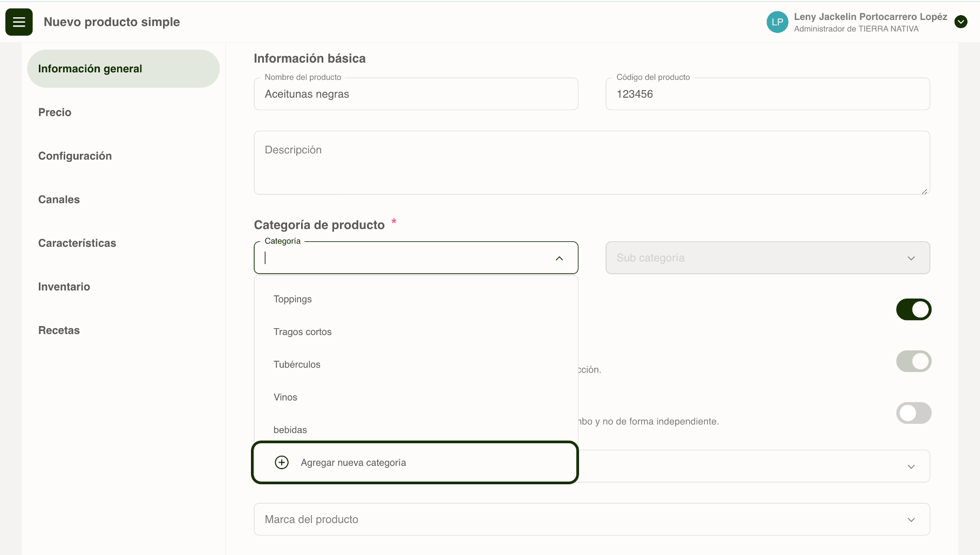Pick Tubérculos from category list

(x=416, y=364)
